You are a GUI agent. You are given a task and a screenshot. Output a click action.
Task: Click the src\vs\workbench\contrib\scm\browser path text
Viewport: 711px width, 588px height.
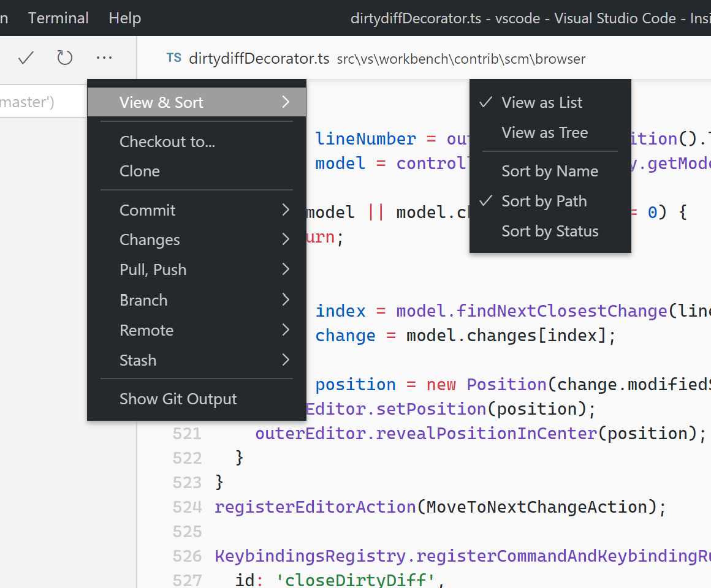pos(461,59)
